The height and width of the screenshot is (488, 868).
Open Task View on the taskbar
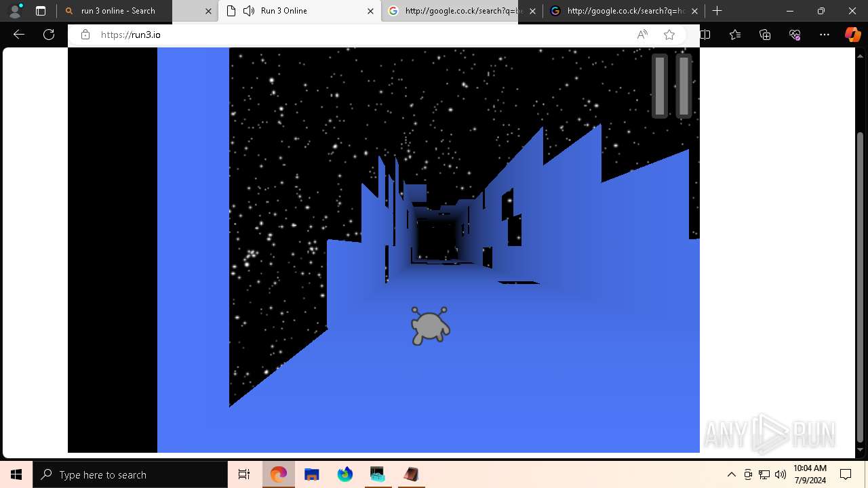pos(244,474)
